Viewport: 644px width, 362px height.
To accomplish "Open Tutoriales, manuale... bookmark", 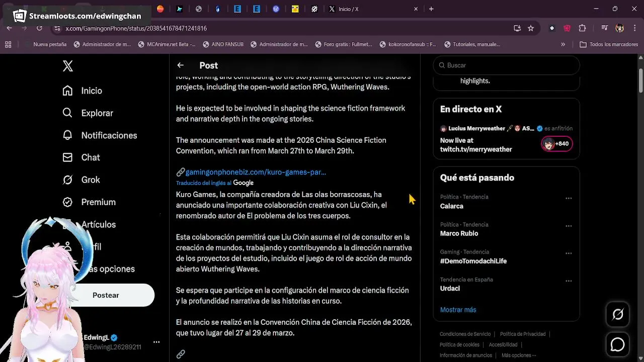I will coord(472,44).
